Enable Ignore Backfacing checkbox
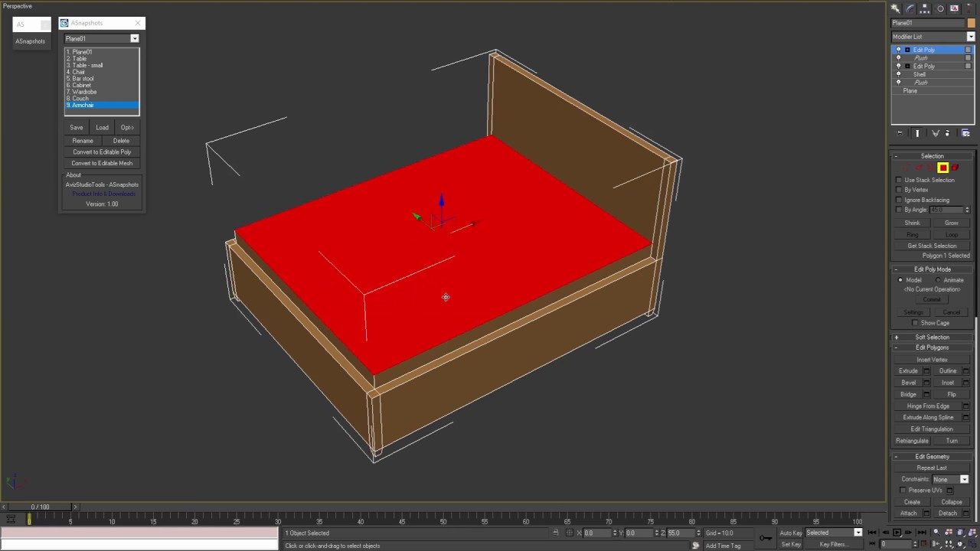The width and height of the screenshot is (980, 551). pos(899,200)
